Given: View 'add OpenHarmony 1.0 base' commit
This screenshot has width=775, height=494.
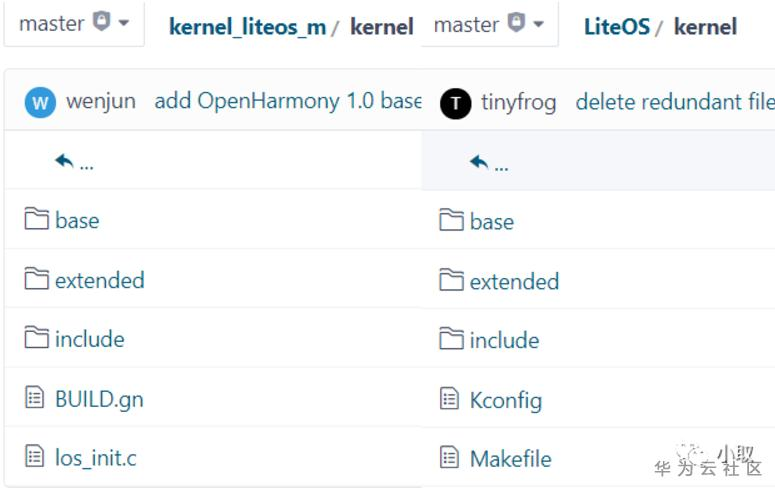Looking at the screenshot, I should pyautogui.click(x=288, y=102).
